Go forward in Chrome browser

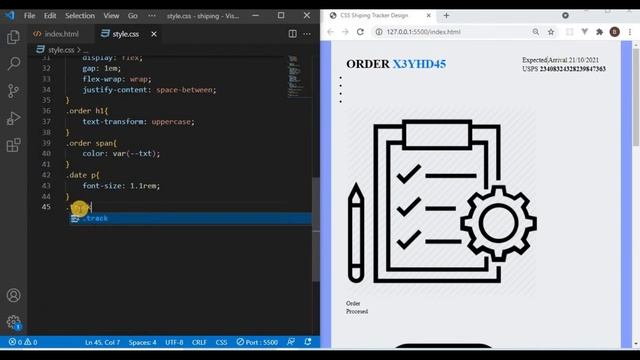click(x=345, y=32)
